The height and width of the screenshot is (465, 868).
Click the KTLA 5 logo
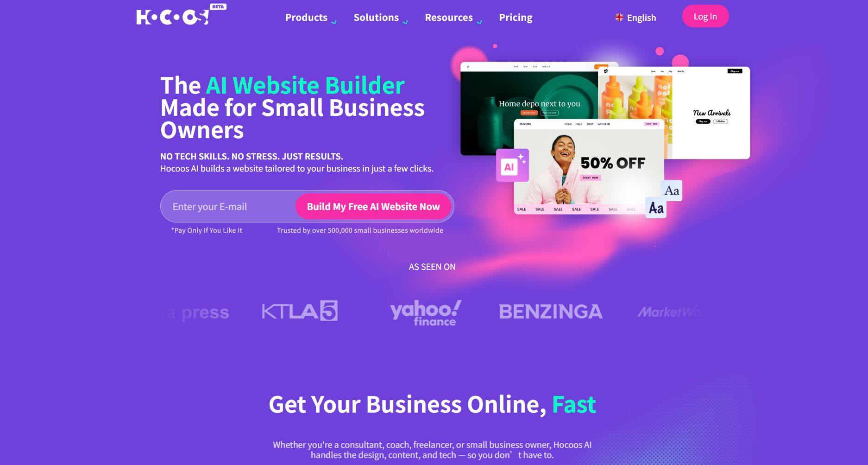[300, 311]
